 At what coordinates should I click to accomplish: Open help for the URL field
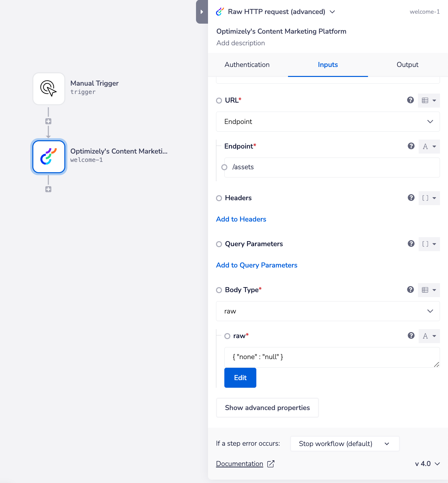click(410, 100)
